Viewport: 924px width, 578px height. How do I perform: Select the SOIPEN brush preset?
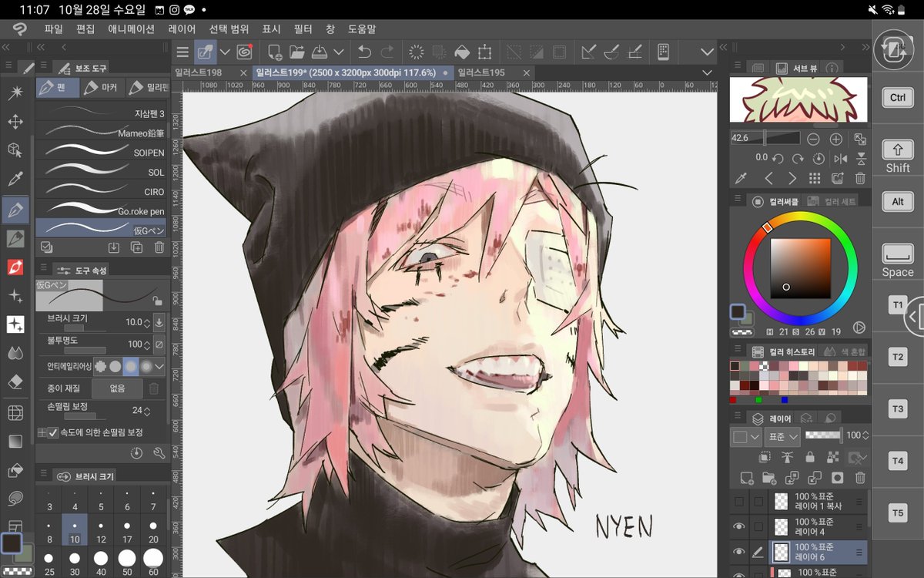click(x=101, y=153)
